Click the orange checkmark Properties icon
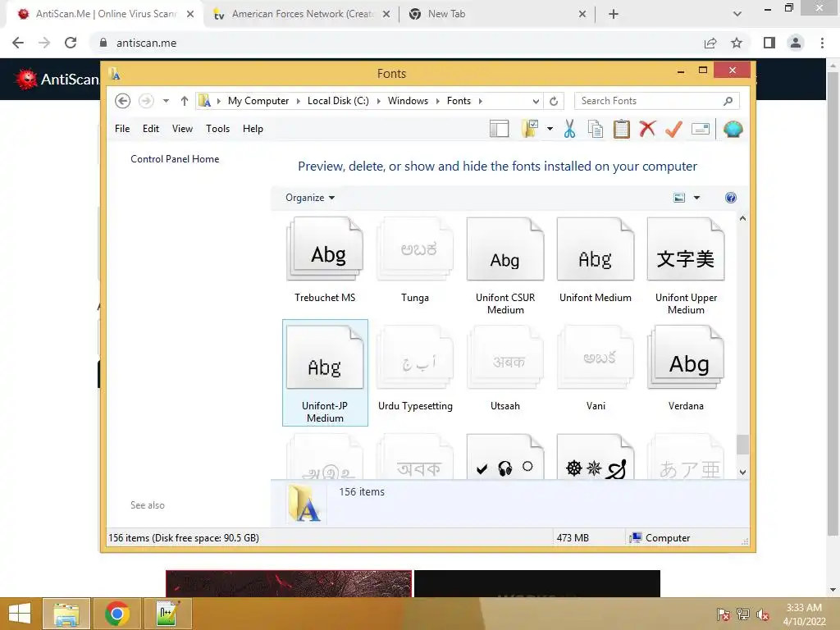840x630 pixels. coord(673,129)
